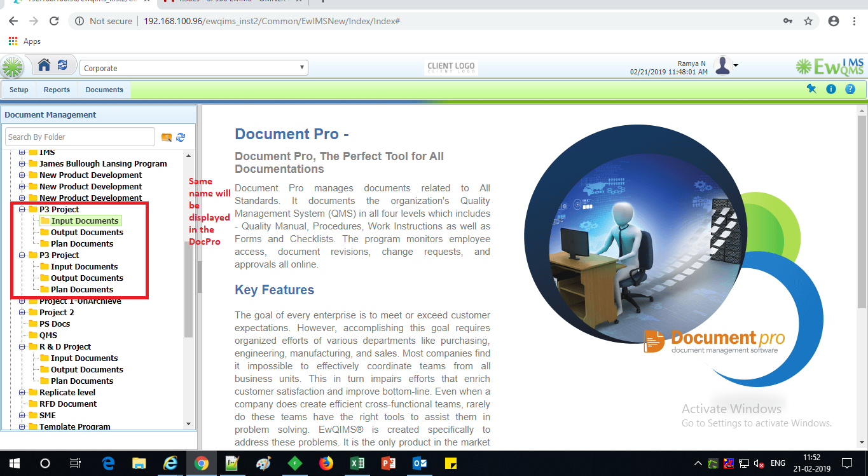Select the QMS folder

click(x=48, y=336)
